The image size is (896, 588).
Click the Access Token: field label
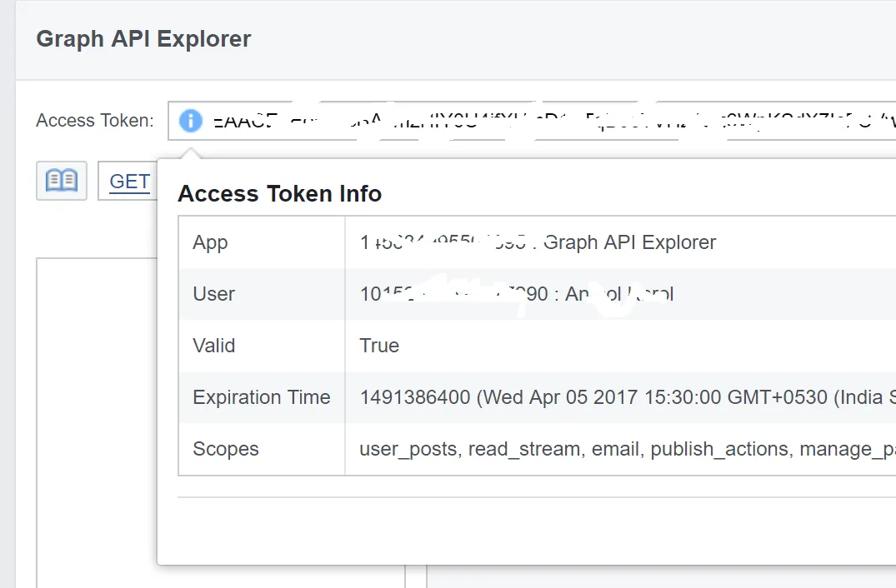[x=95, y=121]
